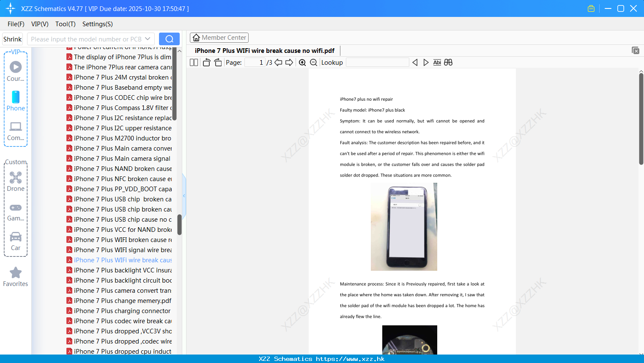Open 'iPhone 7 Plus M2700 inductor' file

coord(119,138)
